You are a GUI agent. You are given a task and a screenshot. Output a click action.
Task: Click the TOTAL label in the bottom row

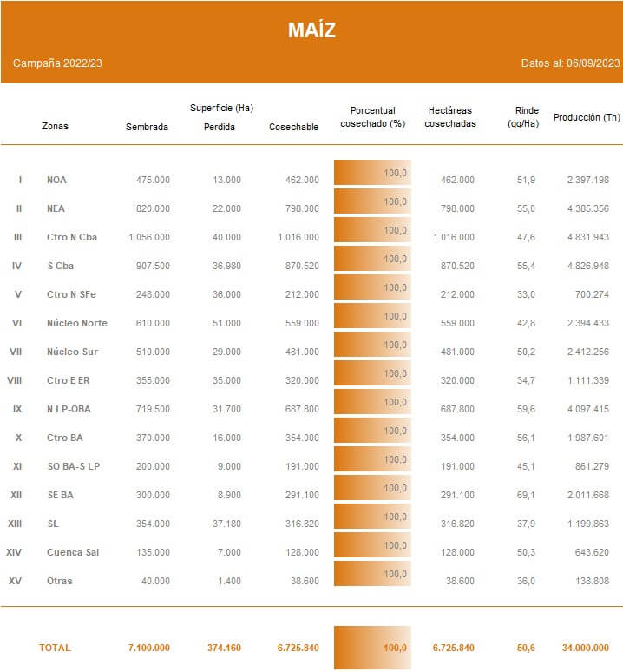click(55, 648)
